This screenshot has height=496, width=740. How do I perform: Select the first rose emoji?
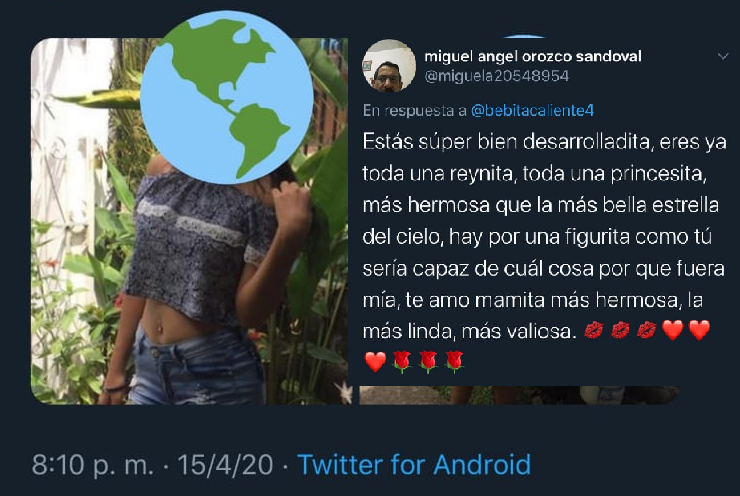[x=402, y=362]
